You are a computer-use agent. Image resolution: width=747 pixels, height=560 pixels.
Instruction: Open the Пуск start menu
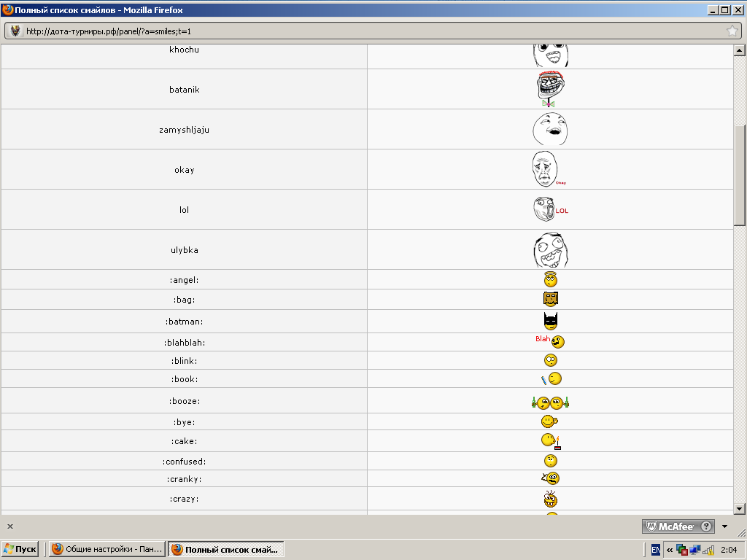point(20,549)
